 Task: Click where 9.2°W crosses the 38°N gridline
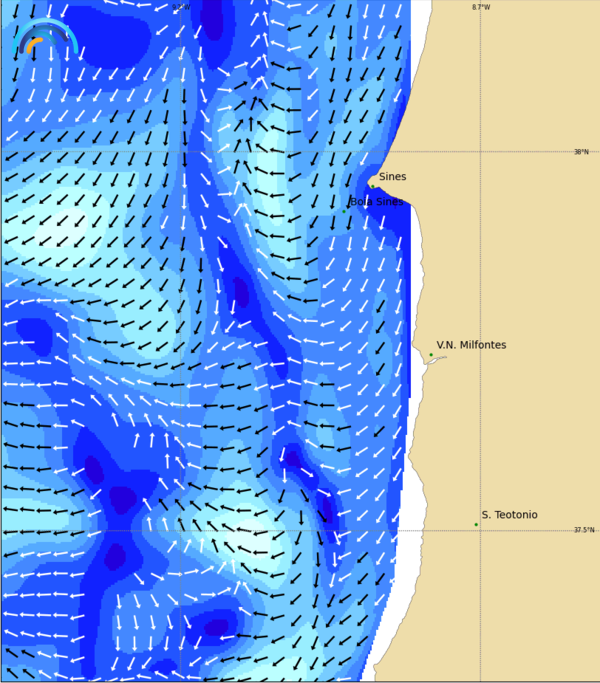click(181, 152)
